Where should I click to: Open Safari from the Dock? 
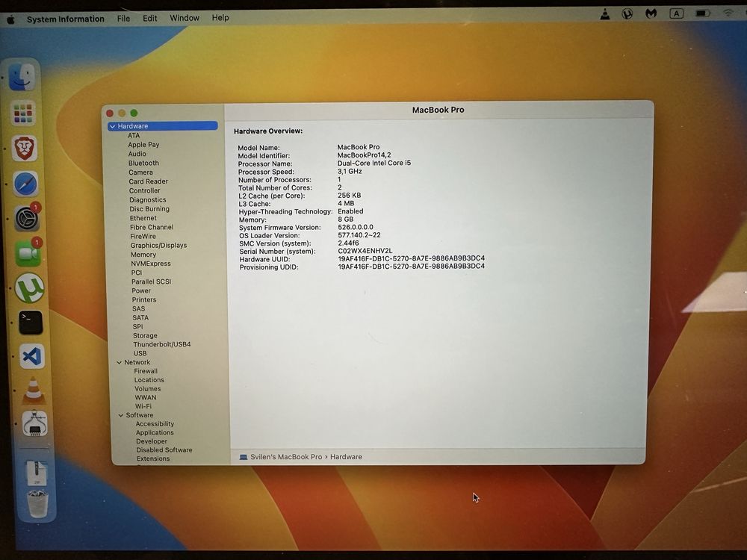pos(25,184)
